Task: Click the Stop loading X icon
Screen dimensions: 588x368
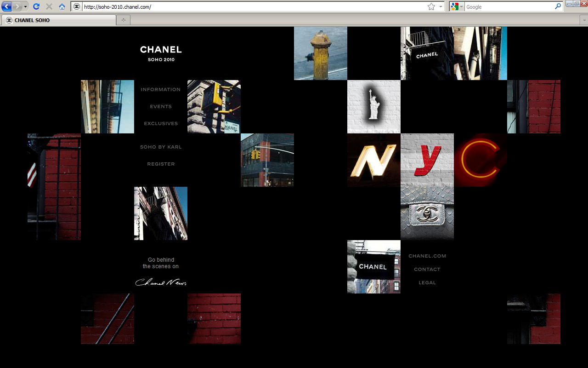Action: pyautogui.click(x=49, y=6)
